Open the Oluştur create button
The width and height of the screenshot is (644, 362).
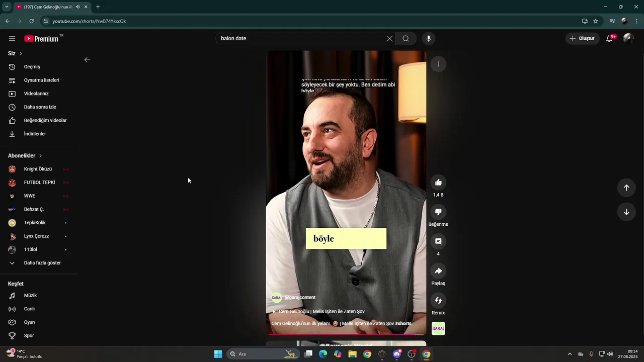click(x=582, y=38)
